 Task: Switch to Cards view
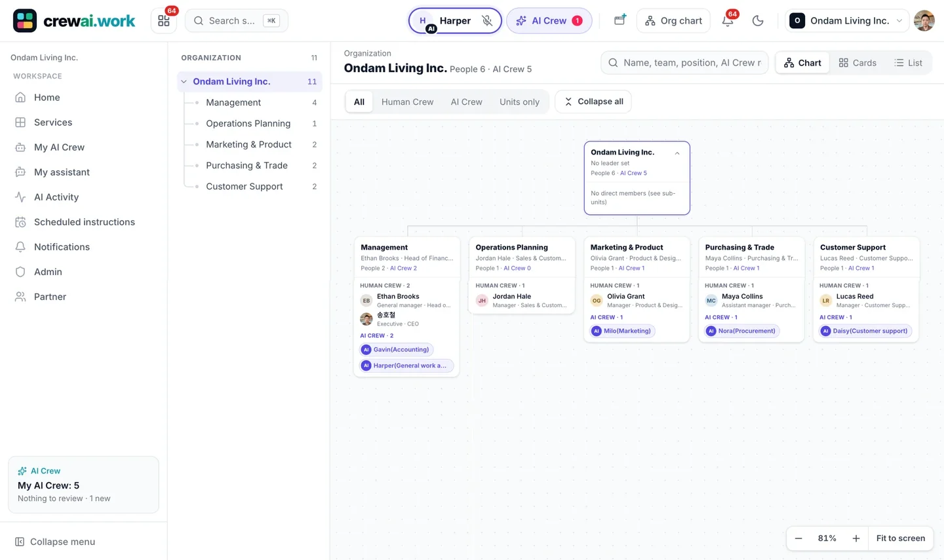(x=857, y=63)
